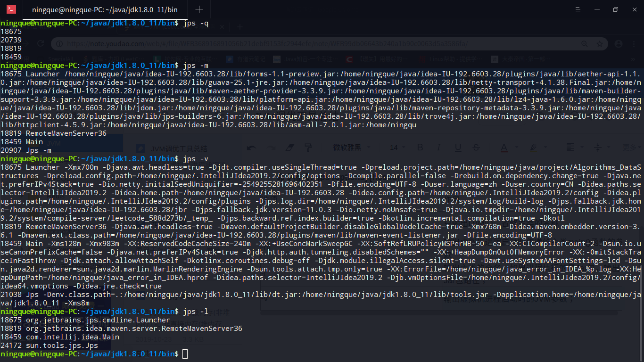Select the ningque@ningque-PC terminal tab
Image resolution: width=644 pixels, height=362 pixels.
point(104,9)
